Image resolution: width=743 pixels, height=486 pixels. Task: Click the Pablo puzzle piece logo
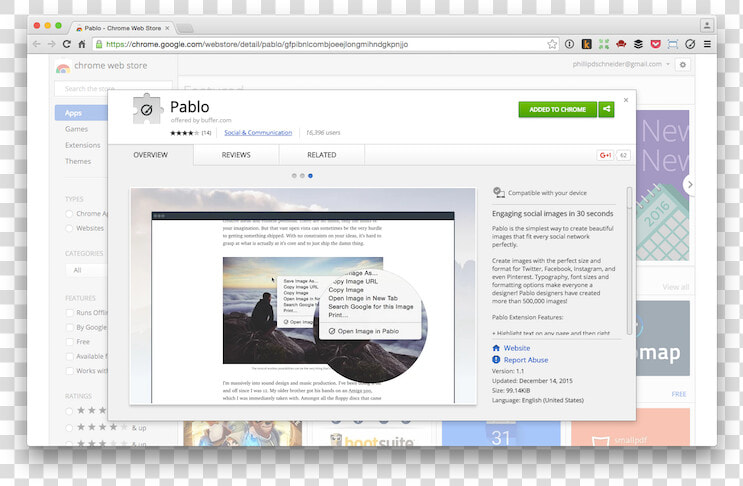pos(147,109)
